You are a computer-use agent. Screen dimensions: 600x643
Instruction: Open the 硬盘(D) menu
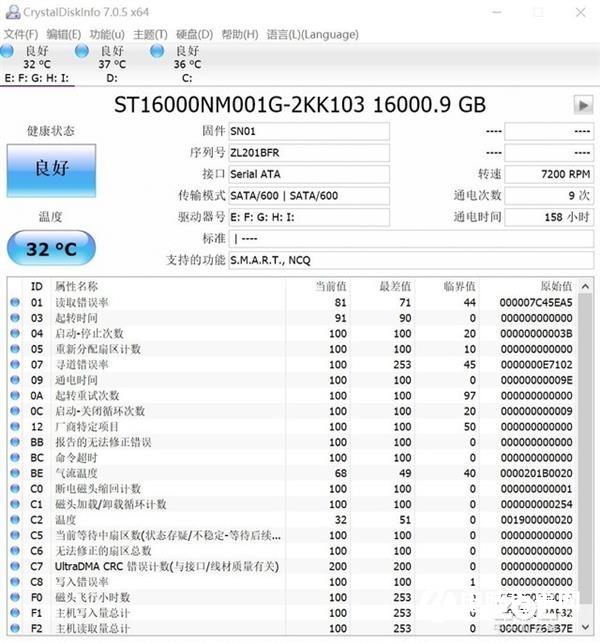coord(194,34)
